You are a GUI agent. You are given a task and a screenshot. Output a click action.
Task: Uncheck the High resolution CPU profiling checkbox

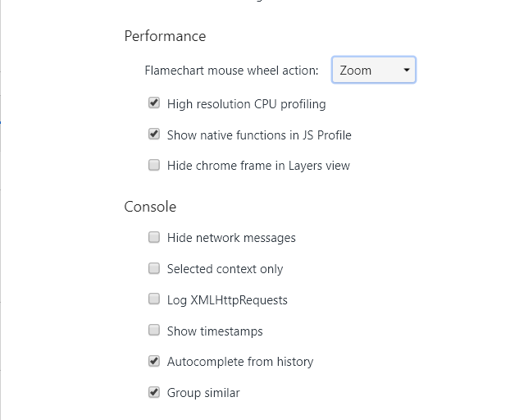pos(154,103)
